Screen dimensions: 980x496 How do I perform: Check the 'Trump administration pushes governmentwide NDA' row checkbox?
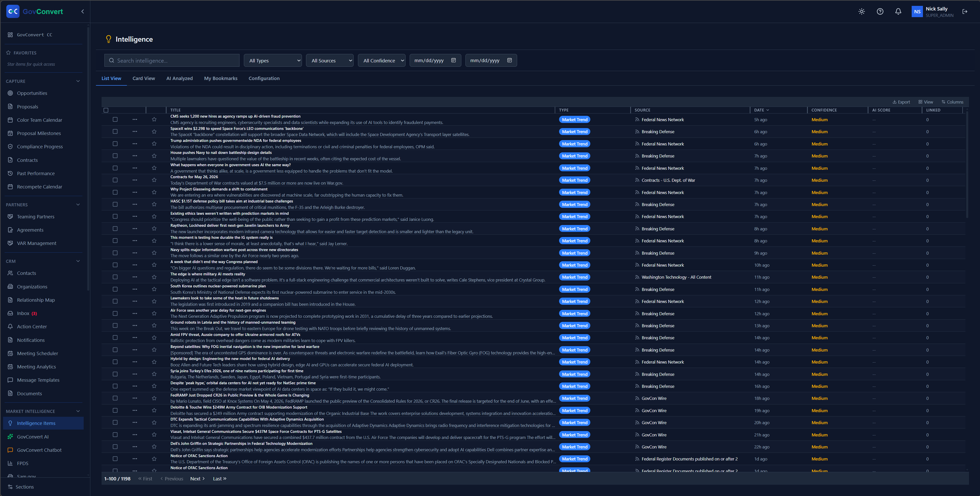click(115, 144)
